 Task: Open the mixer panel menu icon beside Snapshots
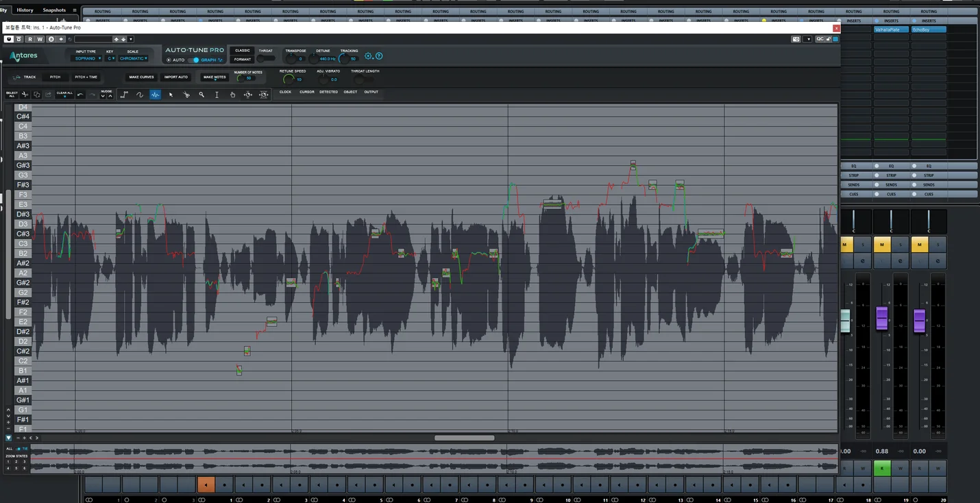pyautogui.click(x=75, y=10)
